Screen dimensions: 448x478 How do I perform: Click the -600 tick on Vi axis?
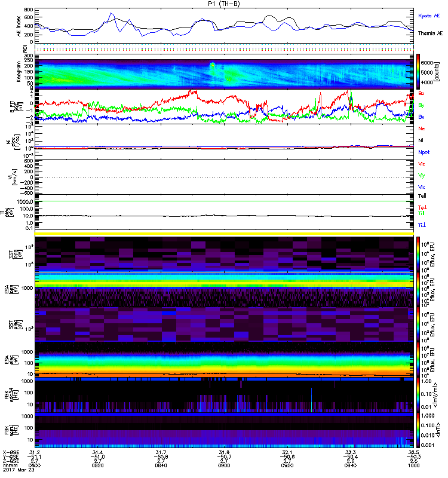[27, 193]
